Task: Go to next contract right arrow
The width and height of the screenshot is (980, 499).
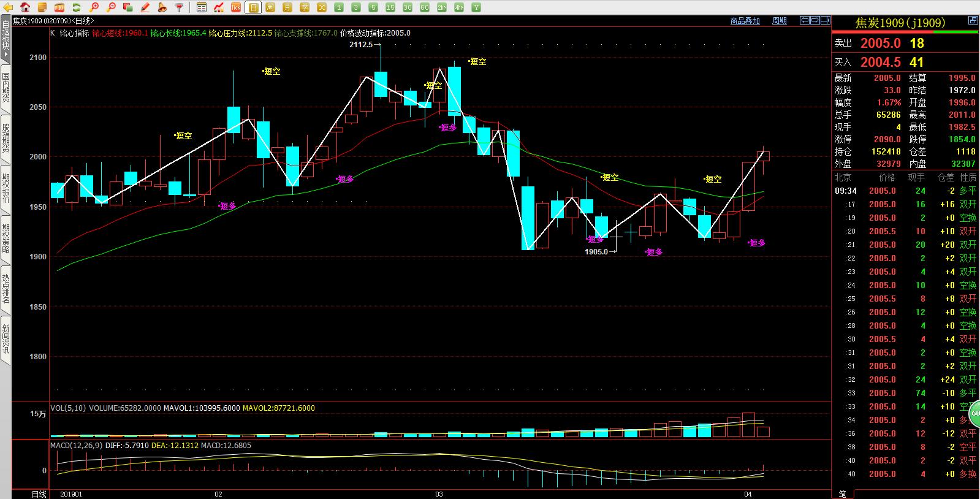Action: (815, 20)
